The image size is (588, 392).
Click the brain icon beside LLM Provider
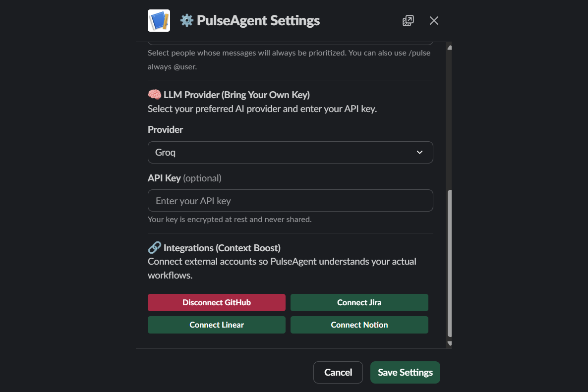pos(155,95)
